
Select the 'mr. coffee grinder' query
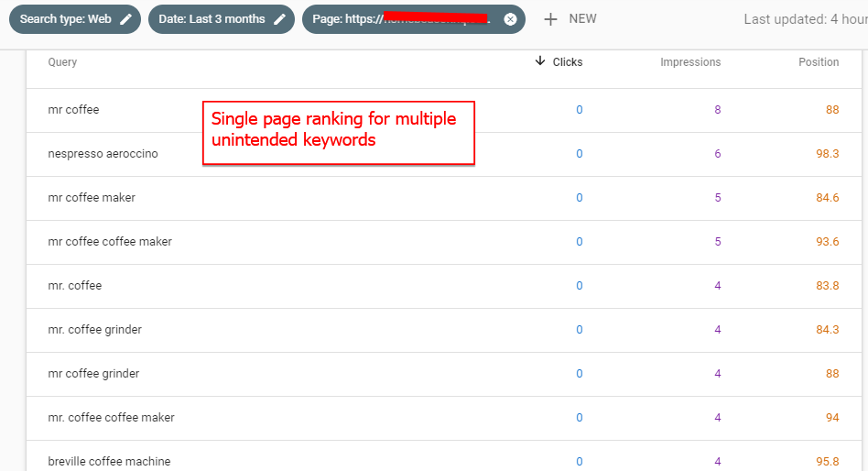point(94,330)
